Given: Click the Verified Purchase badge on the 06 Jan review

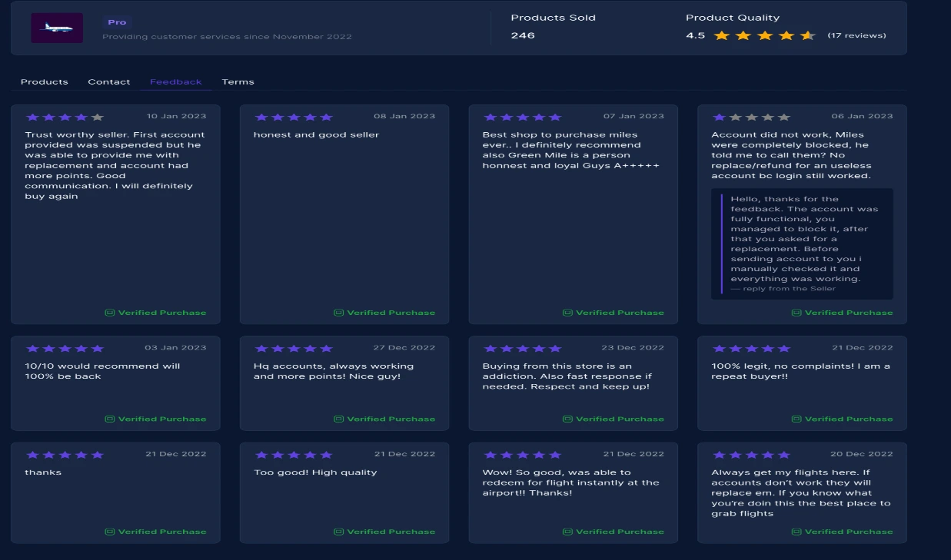Looking at the screenshot, I should [796, 313].
